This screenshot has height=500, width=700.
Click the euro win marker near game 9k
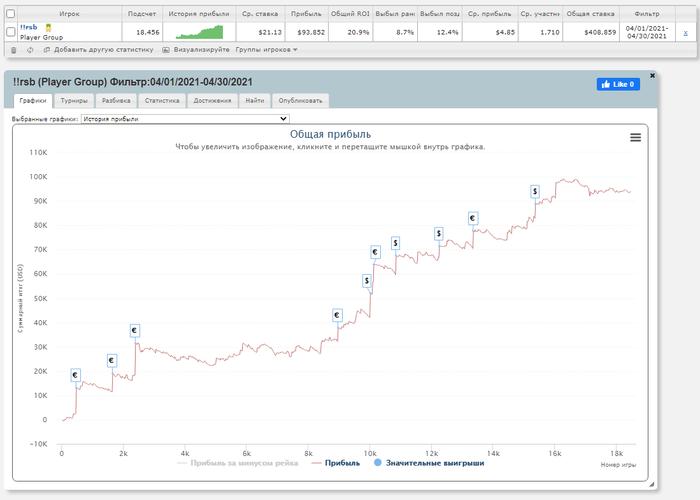coord(338,315)
